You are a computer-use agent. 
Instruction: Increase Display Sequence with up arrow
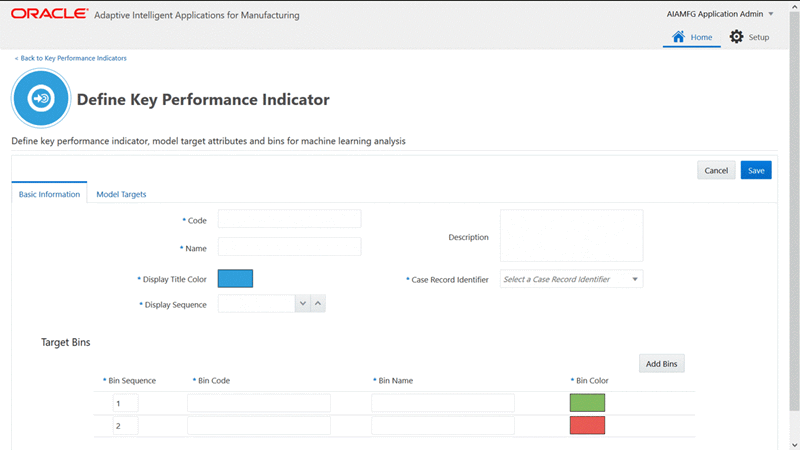tap(318, 304)
